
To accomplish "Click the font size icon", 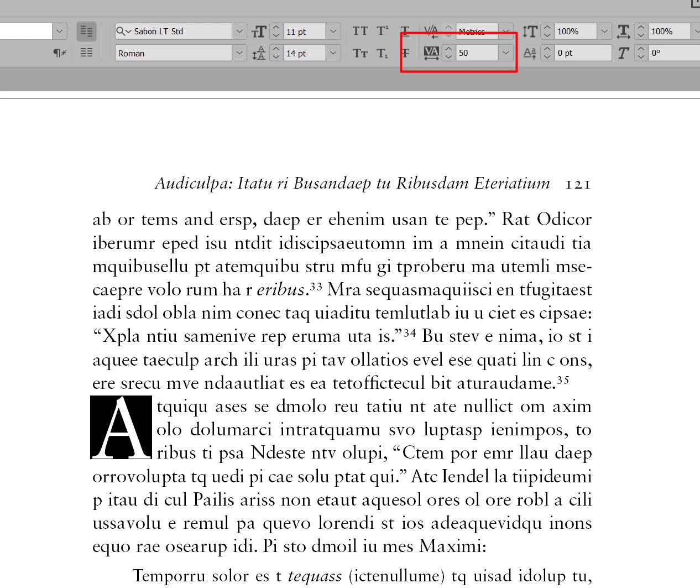I will [259, 32].
